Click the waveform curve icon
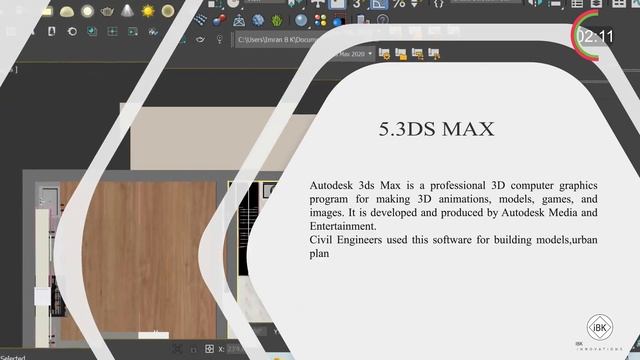Image resolution: width=640 pixels, height=360 pixels. 153,31
